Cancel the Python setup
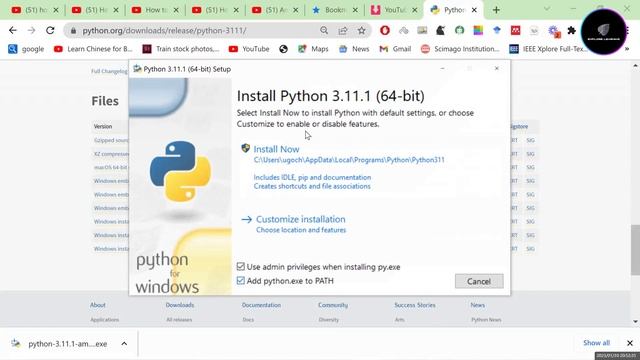Image resolution: width=640 pixels, height=360 pixels. point(479,281)
